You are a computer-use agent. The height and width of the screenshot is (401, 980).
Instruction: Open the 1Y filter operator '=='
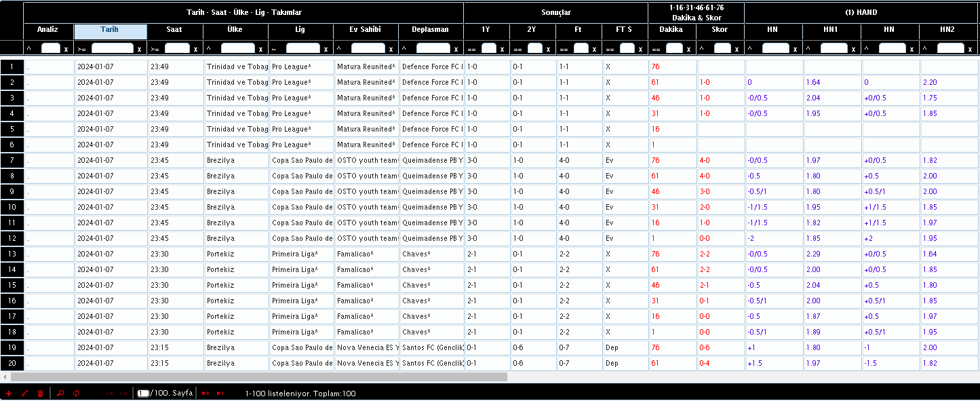471,49
